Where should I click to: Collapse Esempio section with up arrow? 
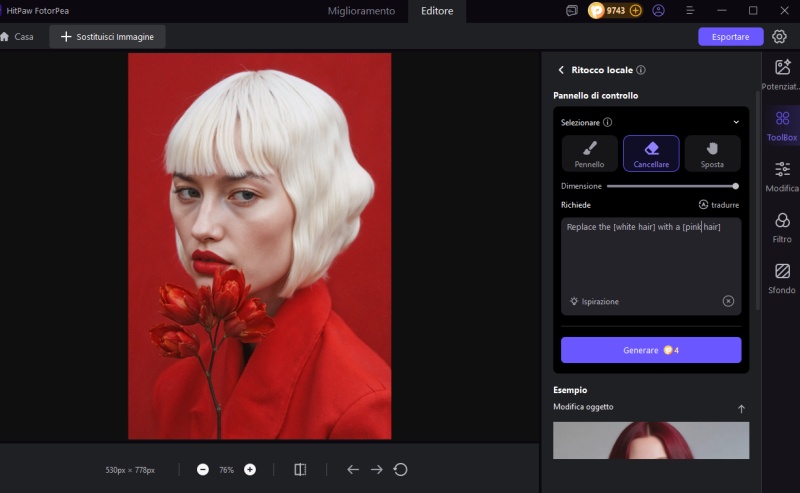tap(741, 408)
